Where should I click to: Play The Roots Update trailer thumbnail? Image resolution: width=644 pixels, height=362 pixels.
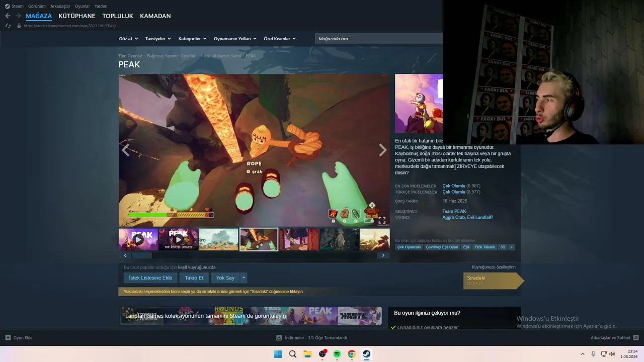[179, 240]
